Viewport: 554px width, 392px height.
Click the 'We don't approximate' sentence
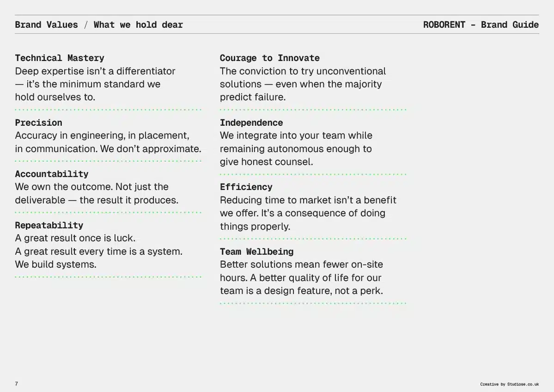point(151,149)
